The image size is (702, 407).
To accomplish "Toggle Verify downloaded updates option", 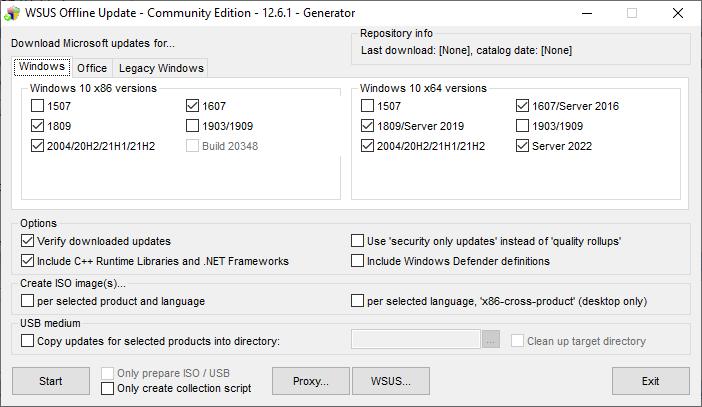I will [27, 241].
